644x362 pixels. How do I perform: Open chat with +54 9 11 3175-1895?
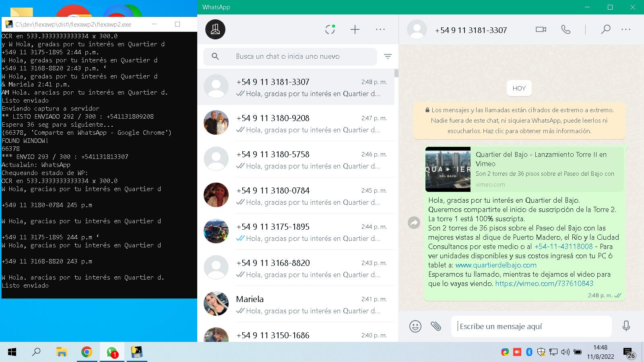(296, 232)
